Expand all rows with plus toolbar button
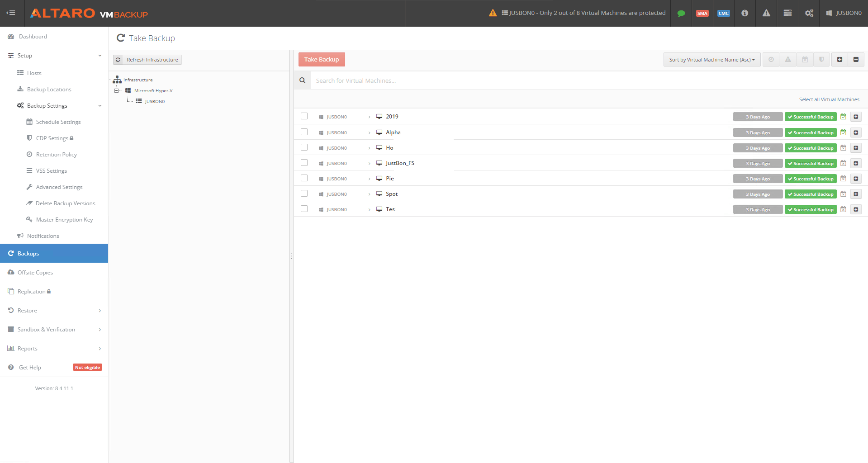The height and width of the screenshot is (463, 868). coord(840,60)
